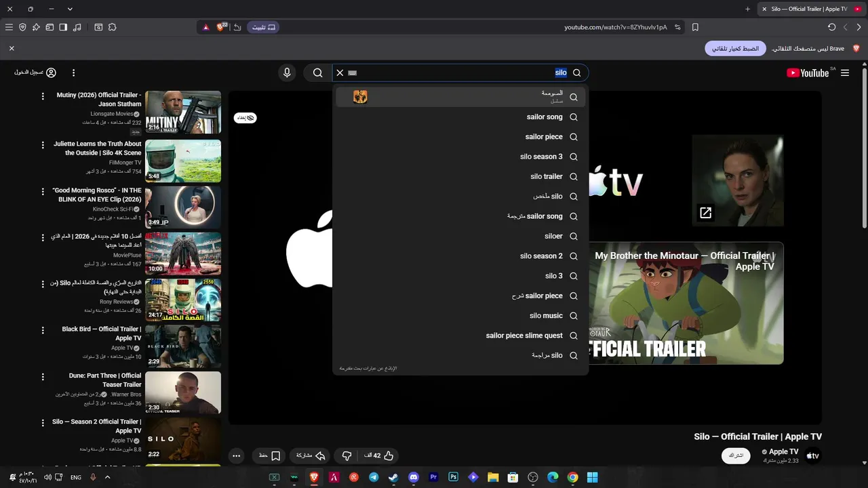The image size is (868, 488).
Task: Open the YouTube settings three-dot menu
Action: click(73, 73)
